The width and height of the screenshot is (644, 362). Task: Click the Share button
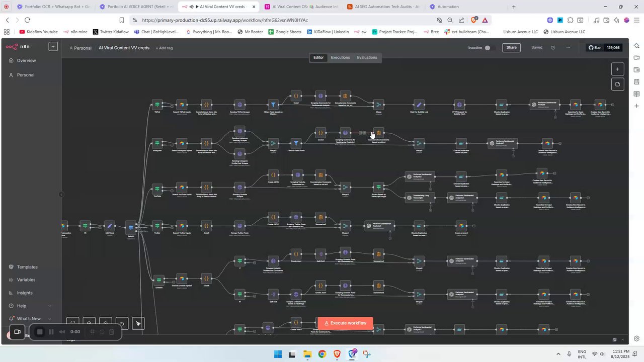[x=511, y=48]
